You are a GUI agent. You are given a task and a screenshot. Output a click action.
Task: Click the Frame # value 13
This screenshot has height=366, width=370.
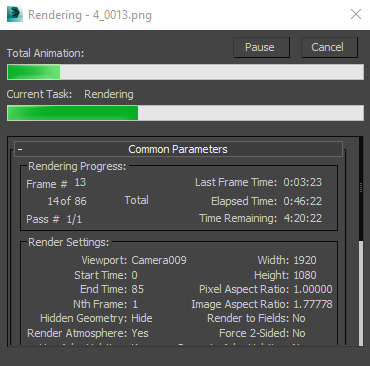point(80,182)
